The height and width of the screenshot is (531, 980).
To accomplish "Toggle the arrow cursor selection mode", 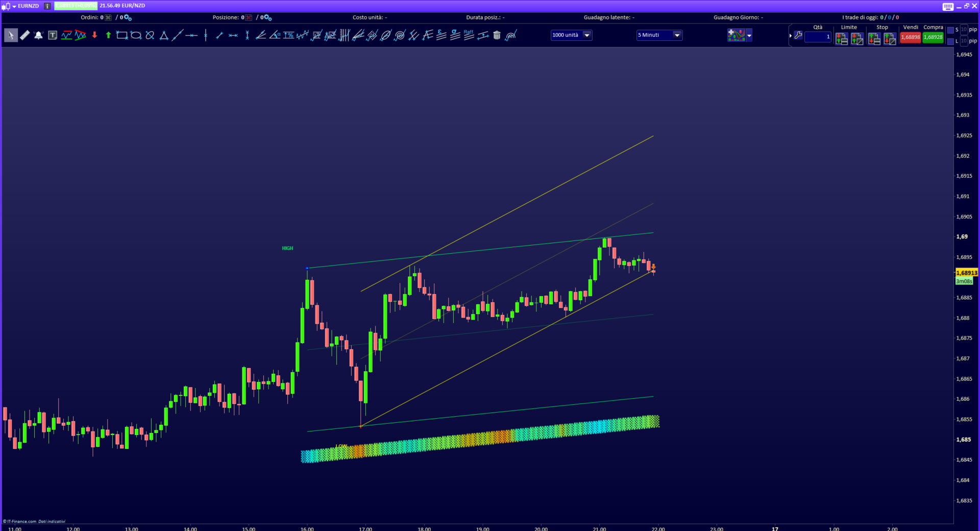I will (x=11, y=35).
